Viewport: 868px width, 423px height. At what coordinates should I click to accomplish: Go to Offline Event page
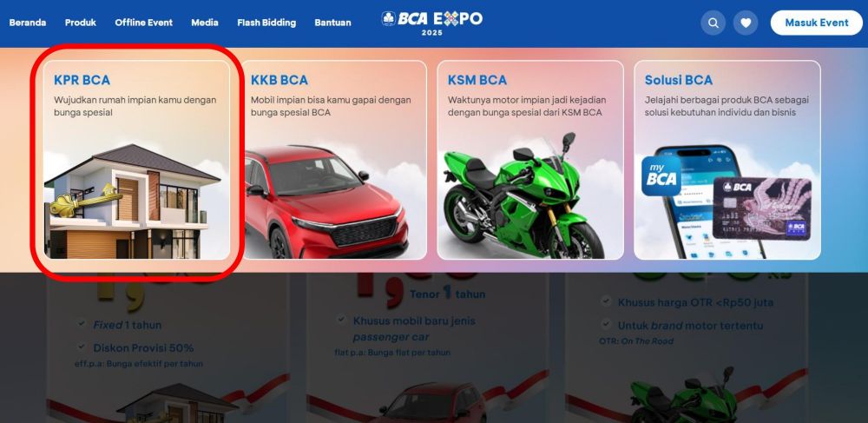[144, 23]
